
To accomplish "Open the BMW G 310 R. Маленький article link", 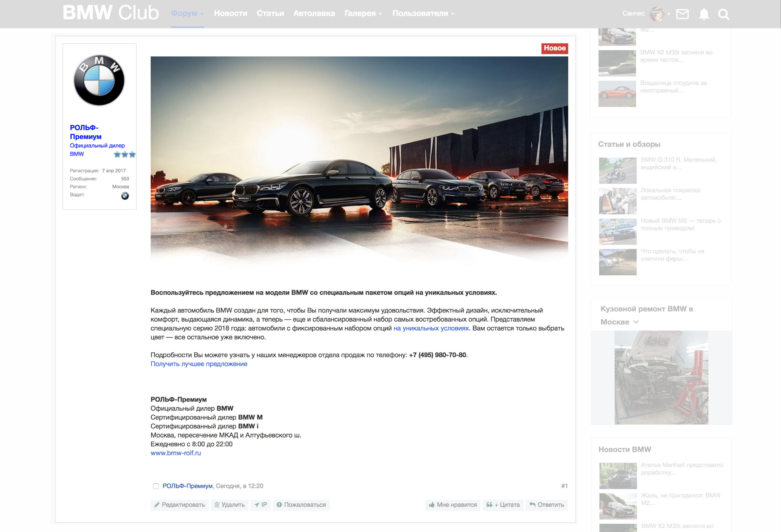I will (679, 163).
